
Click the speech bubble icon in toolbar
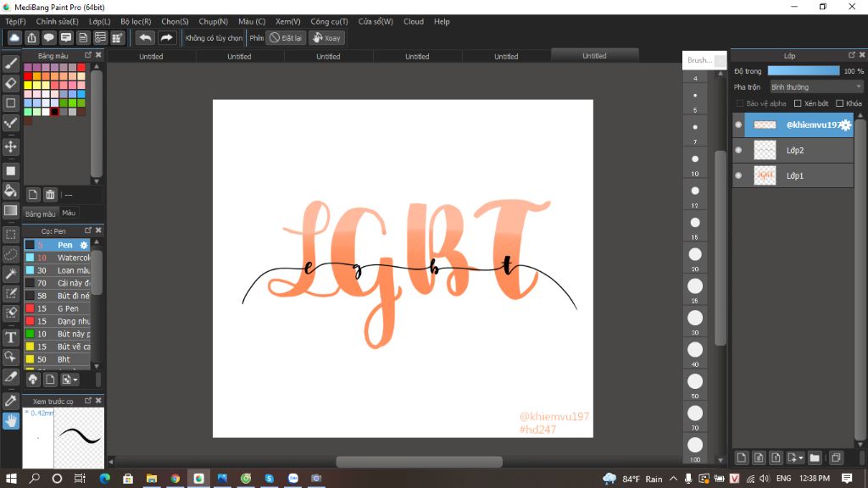pyautogui.click(x=48, y=37)
